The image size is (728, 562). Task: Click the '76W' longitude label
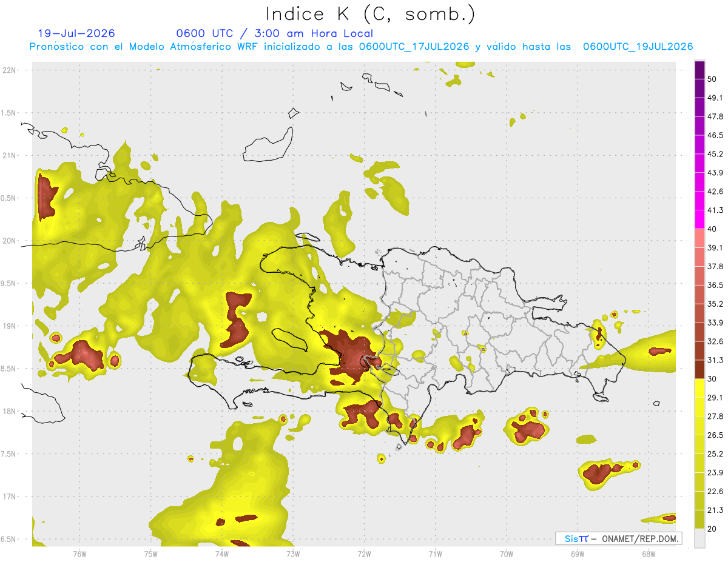(x=79, y=554)
